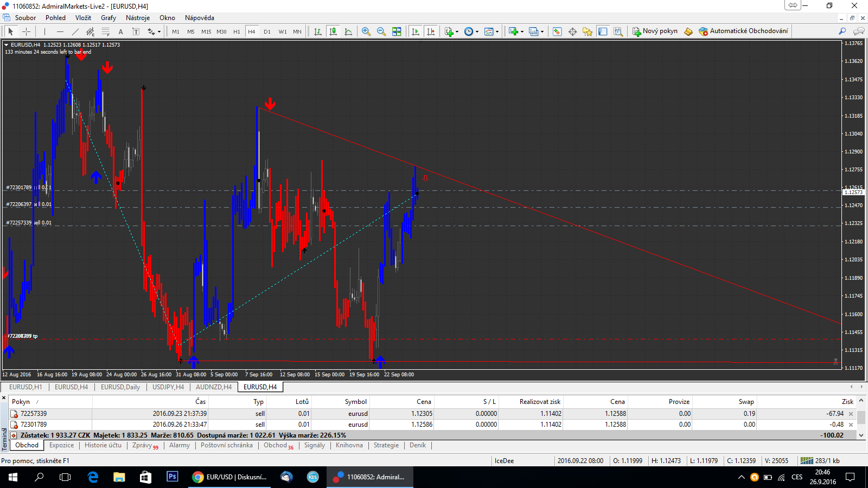Click the Nový pokyn button
This screenshot has height=488, width=868.
(655, 31)
